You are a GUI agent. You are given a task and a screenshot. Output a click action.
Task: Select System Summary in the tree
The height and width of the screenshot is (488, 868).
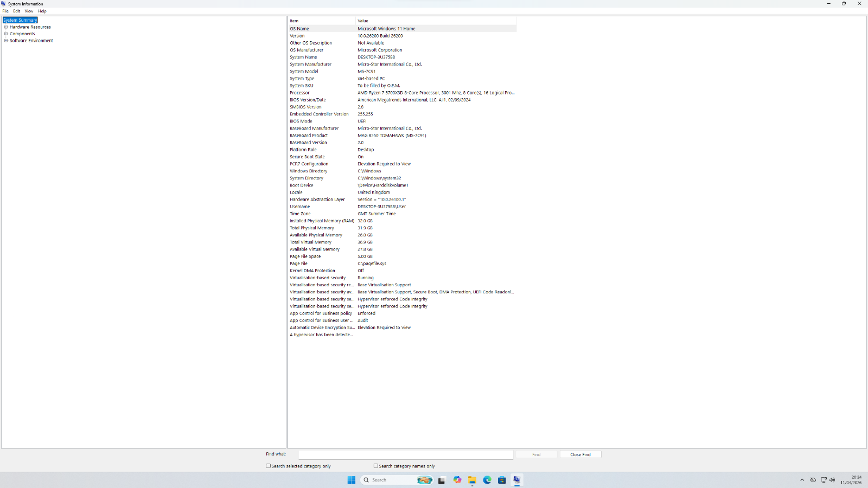pyautogui.click(x=20, y=20)
